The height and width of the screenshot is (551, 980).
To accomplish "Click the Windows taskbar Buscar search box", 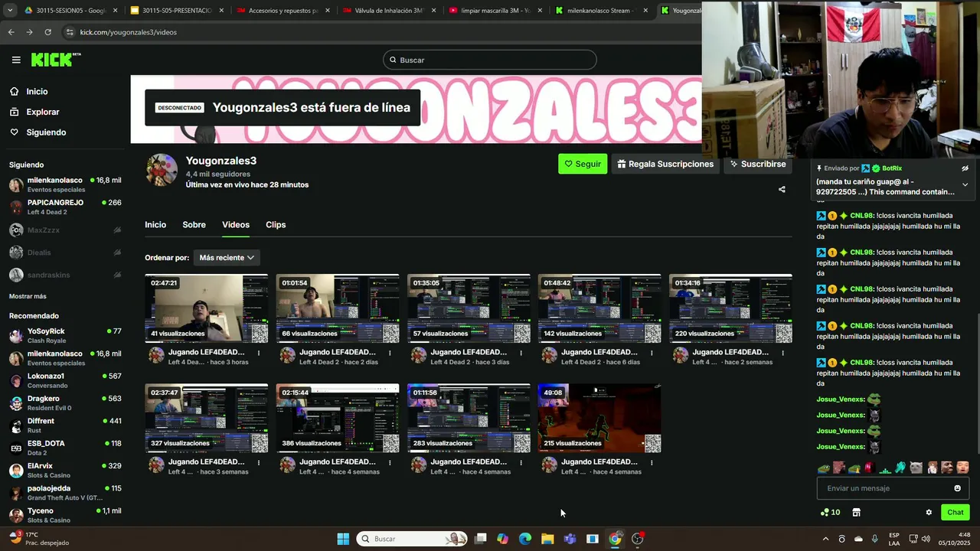I will [x=413, y=539].
